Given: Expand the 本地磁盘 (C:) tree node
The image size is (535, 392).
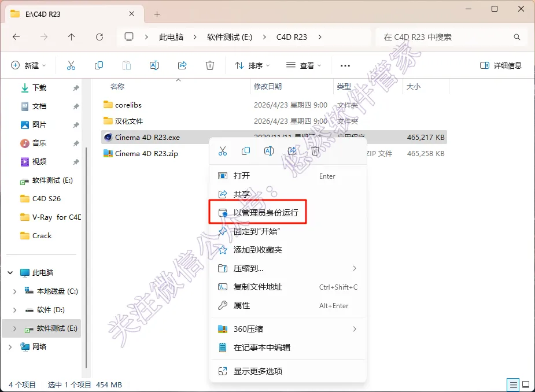Looking at the screenshot, I should click(14, 291).
